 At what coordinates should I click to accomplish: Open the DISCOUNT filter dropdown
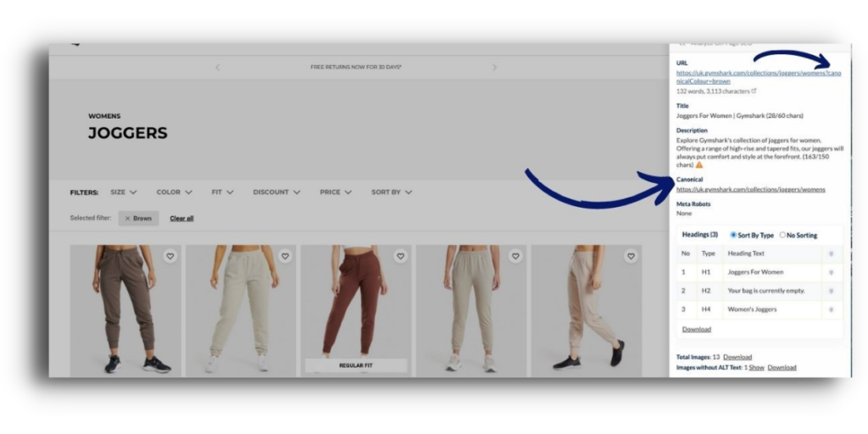point(277,192)
